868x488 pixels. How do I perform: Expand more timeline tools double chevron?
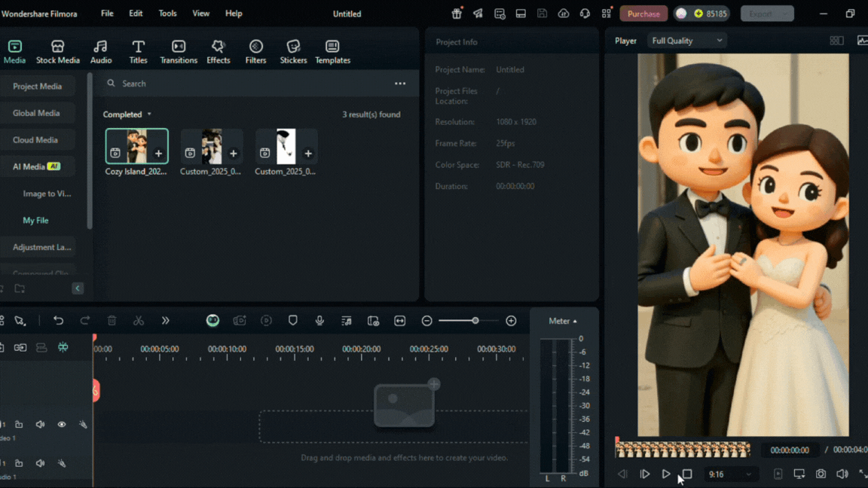pyautogui.click(x=165, y=321)
